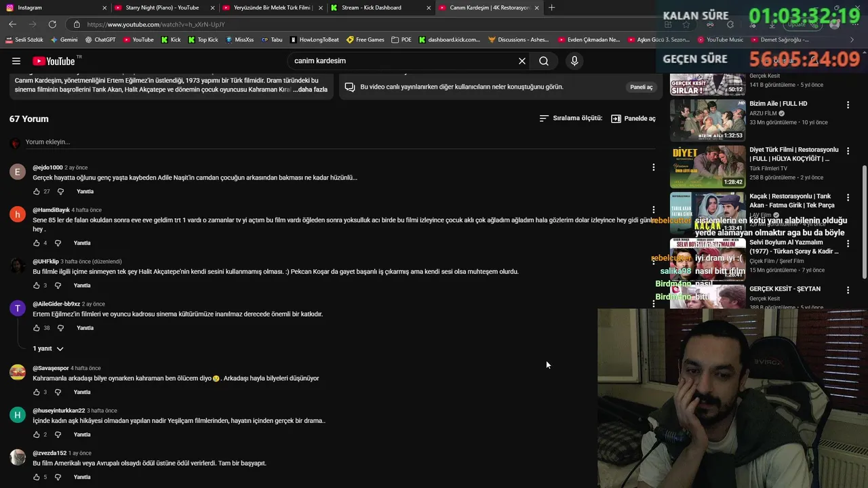Focus the browser URL address bar
The height and width of the screenshot is (488, 868).
pos(366,24)
